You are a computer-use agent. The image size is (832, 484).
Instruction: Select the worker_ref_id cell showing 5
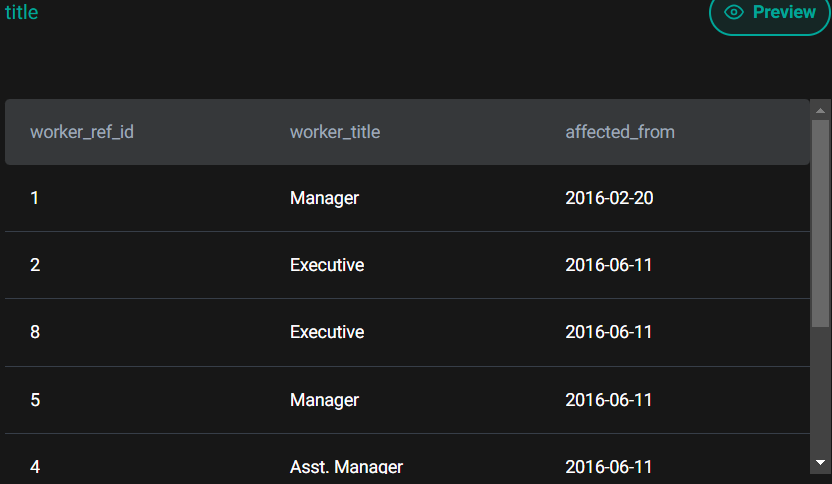click(x=35, y=400)
